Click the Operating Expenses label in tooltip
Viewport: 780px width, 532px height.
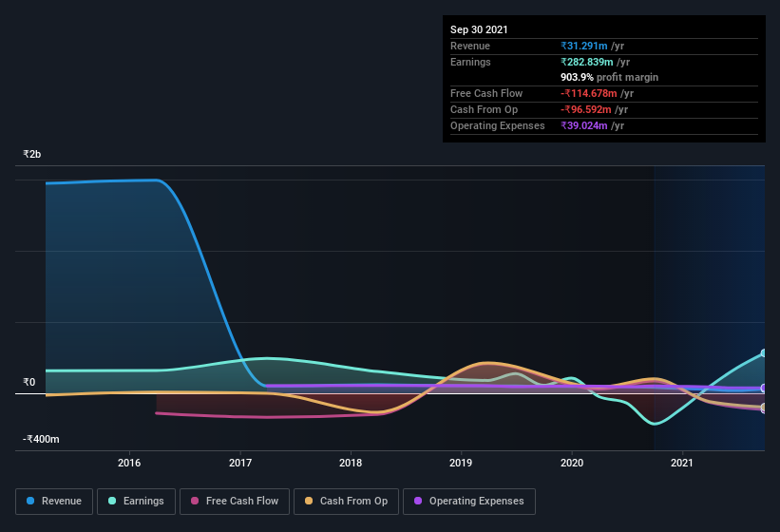(x=498, y=125)
